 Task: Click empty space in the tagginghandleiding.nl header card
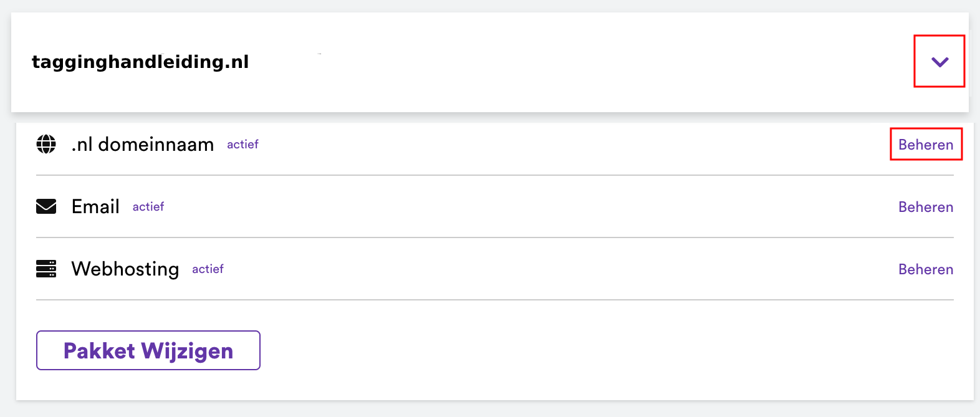click(561, 62)
